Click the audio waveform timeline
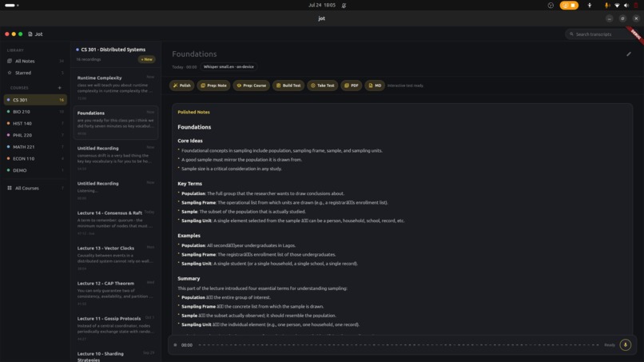The width and height of the screenshot is (644, 362). (399, 344)
